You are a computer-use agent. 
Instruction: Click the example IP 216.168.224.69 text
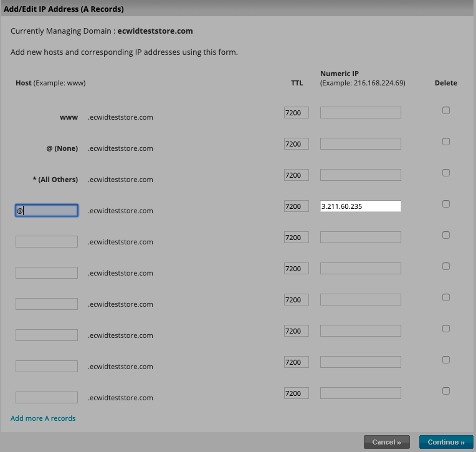coord(379,83)
